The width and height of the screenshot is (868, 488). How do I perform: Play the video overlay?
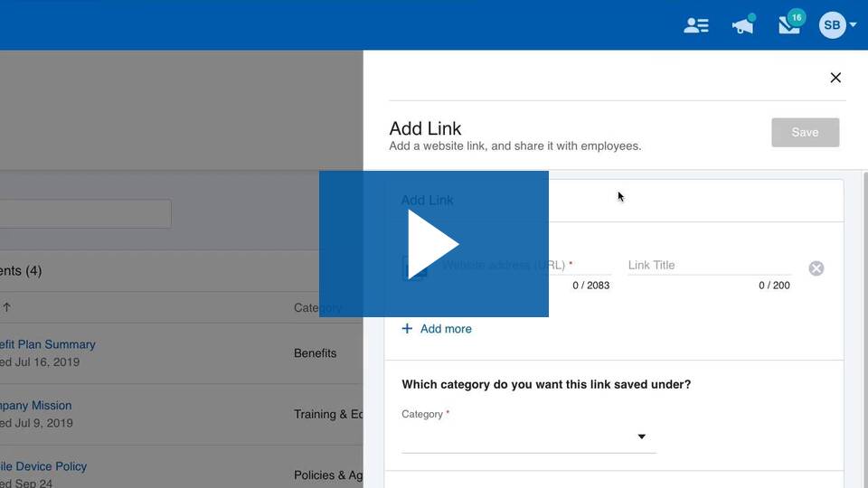pos(434,244)
